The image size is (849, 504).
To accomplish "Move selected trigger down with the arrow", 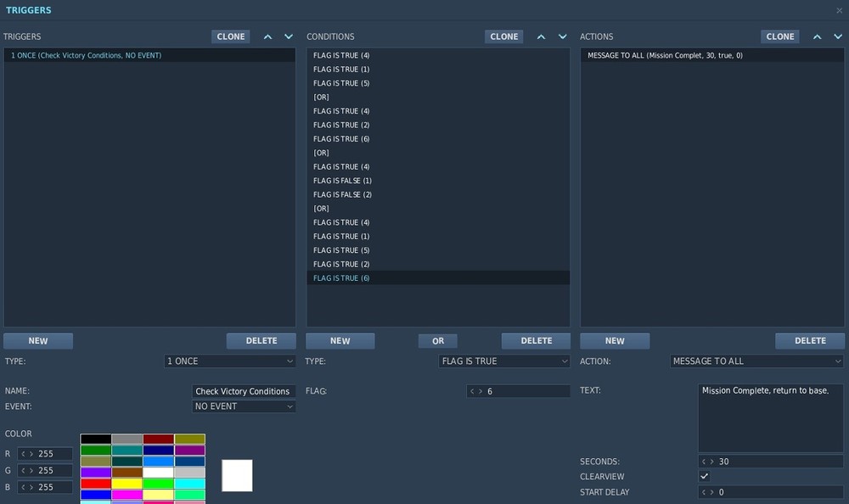I will coord(289,36).
